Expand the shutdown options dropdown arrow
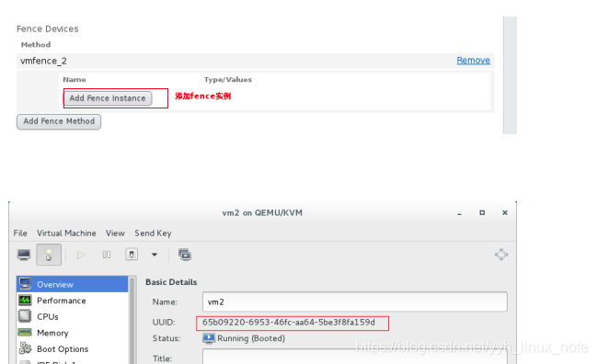The height and width of the screenshot is (364, 597). [155, 255]
